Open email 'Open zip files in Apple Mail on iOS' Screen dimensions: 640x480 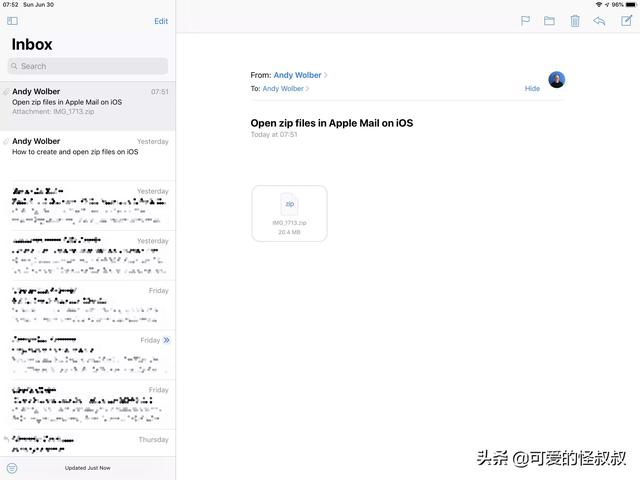(x=88, y=106)
